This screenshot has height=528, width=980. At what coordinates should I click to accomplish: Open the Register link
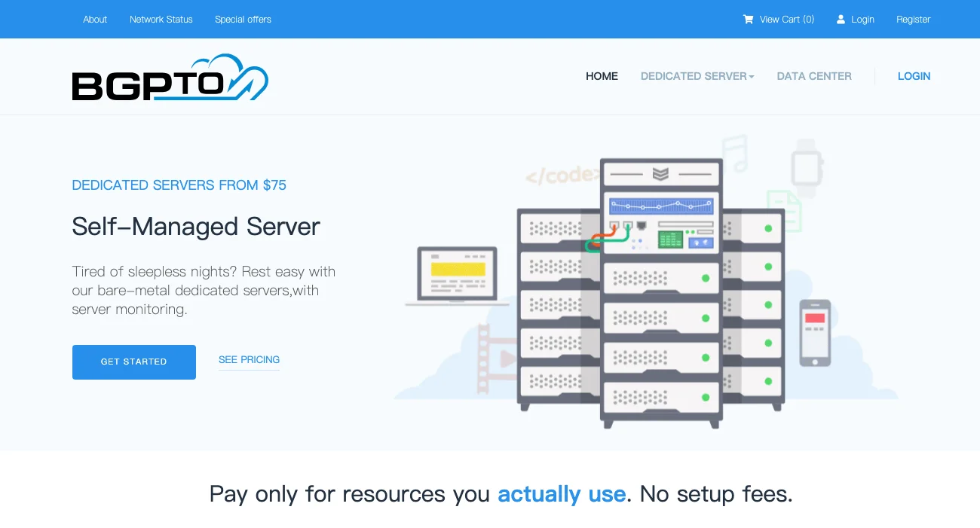[x=914, y=20]
